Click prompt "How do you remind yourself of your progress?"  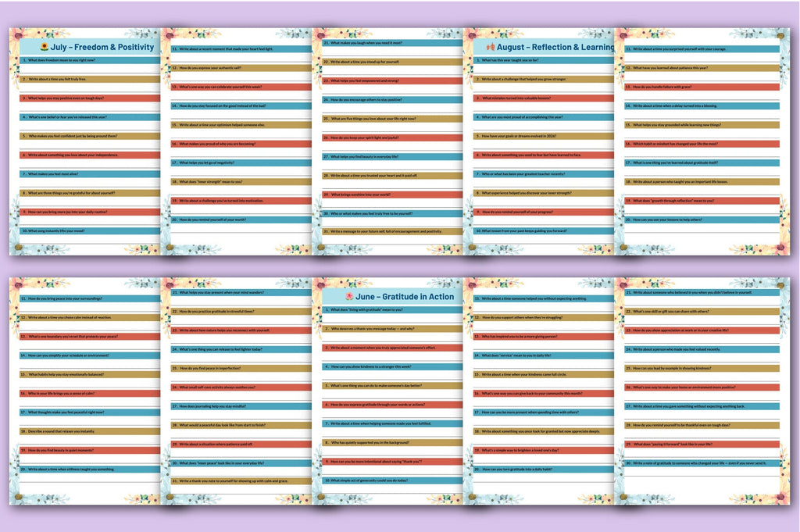pos(544,212)
